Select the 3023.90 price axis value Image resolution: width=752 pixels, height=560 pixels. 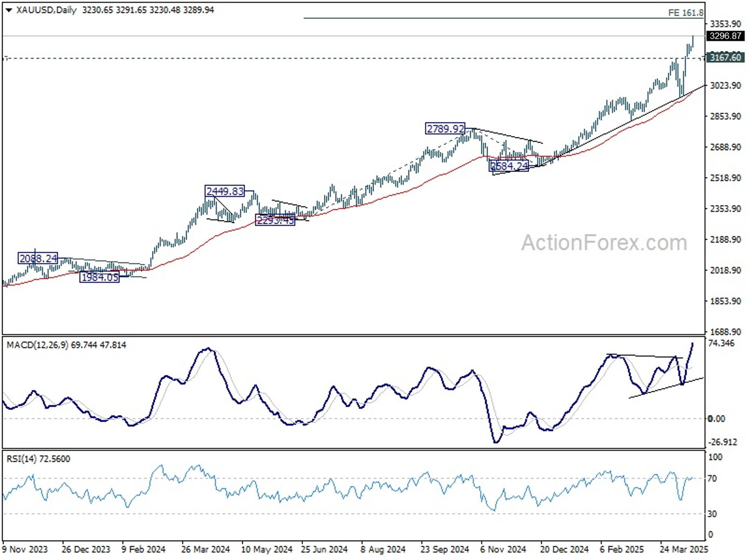pos(726,86)
